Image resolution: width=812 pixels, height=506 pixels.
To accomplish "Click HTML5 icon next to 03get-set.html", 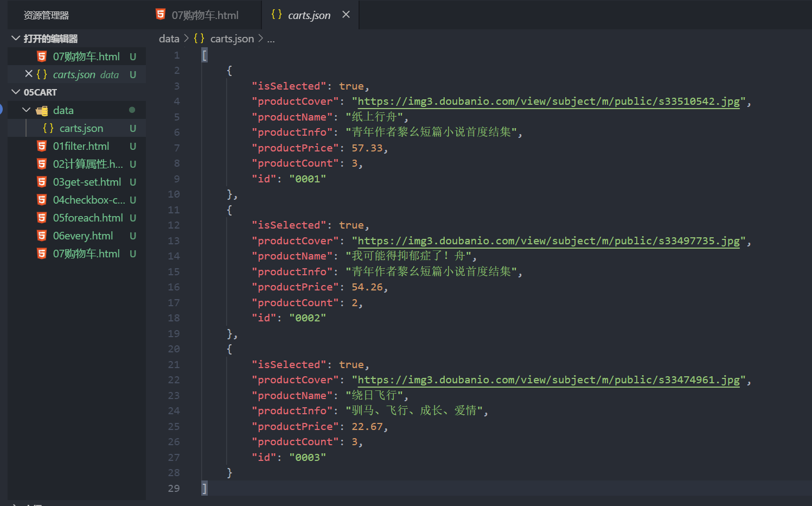I will click(42, 182).
